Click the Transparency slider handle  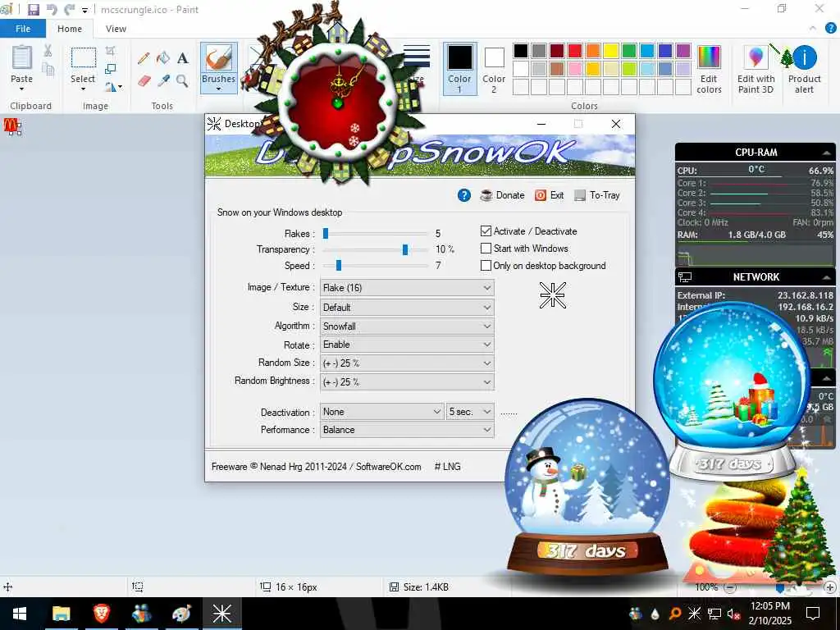point(405,249)
